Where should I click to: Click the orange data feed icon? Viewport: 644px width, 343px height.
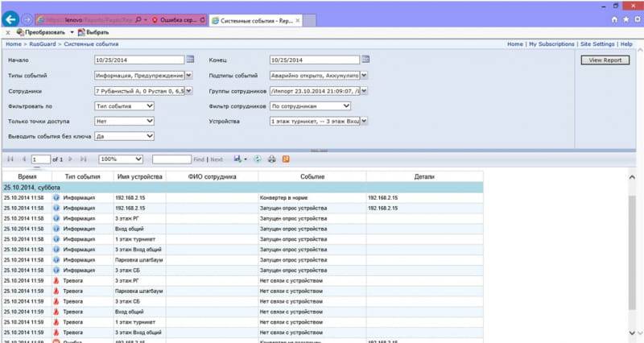click(286, 159)
